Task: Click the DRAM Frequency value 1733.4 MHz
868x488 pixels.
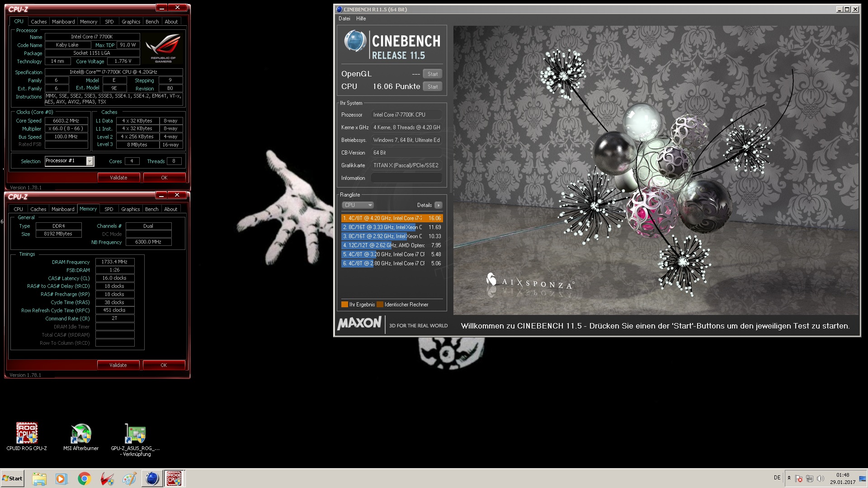Action: point(115,262)
